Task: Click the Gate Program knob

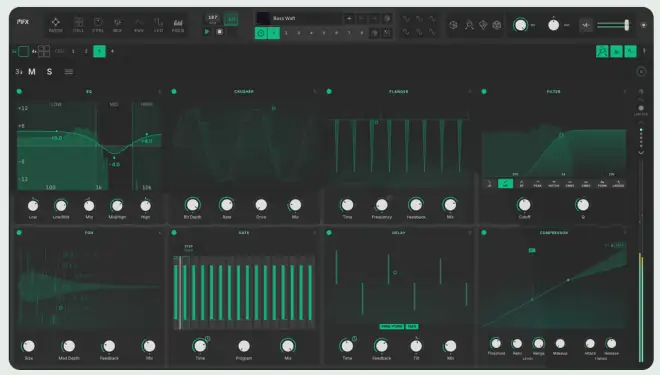Action: 244,346
